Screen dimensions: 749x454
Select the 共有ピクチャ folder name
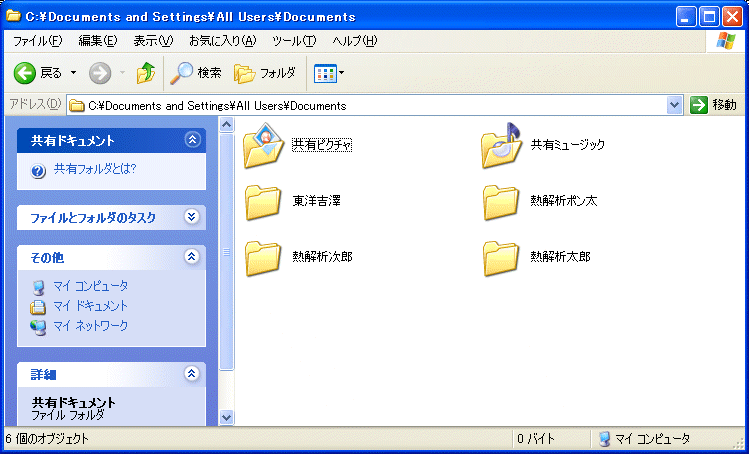coord(322,144)
